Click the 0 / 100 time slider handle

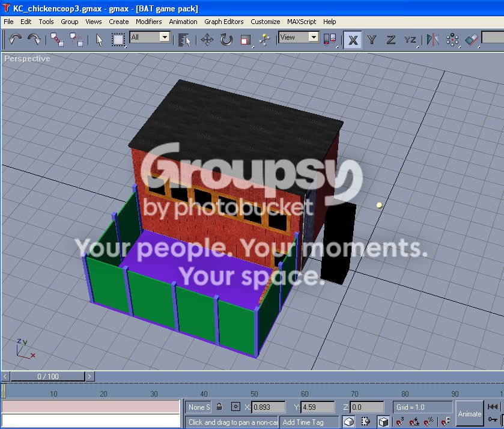click(x=47, y=376)
